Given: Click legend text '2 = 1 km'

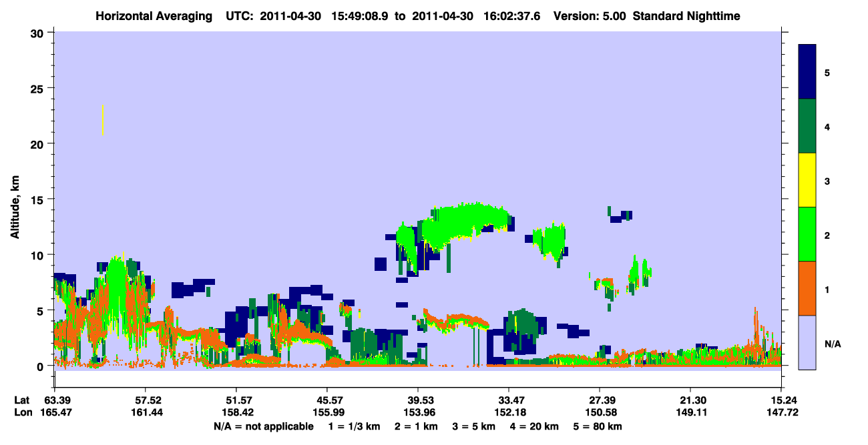Looking at the screenshot, I should pos(415,426).
